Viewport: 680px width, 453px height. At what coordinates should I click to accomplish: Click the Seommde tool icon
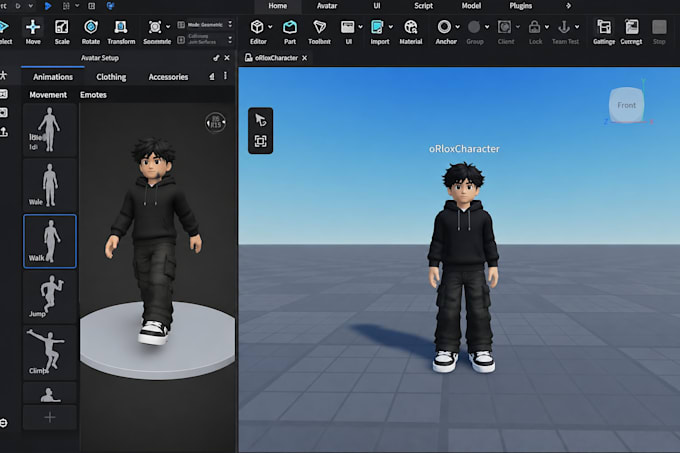155,27
